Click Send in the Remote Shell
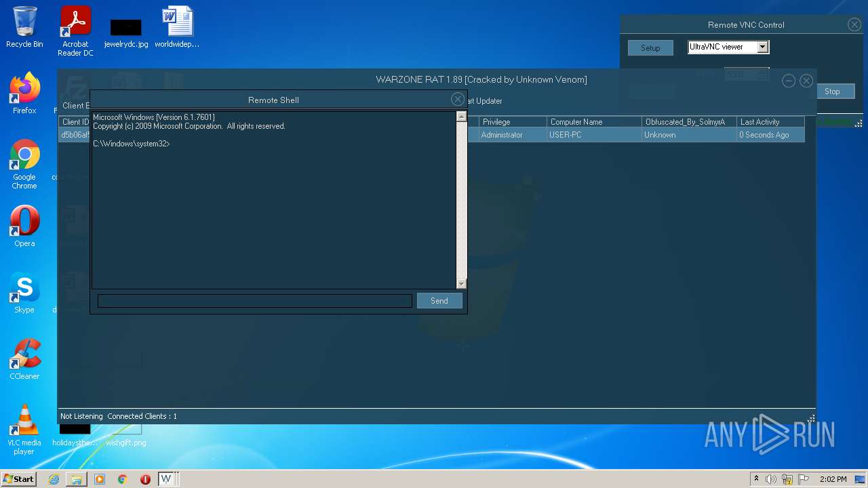The width and height of the screenshot is (868, 488). pyautogui.click(x=439, y=301)
